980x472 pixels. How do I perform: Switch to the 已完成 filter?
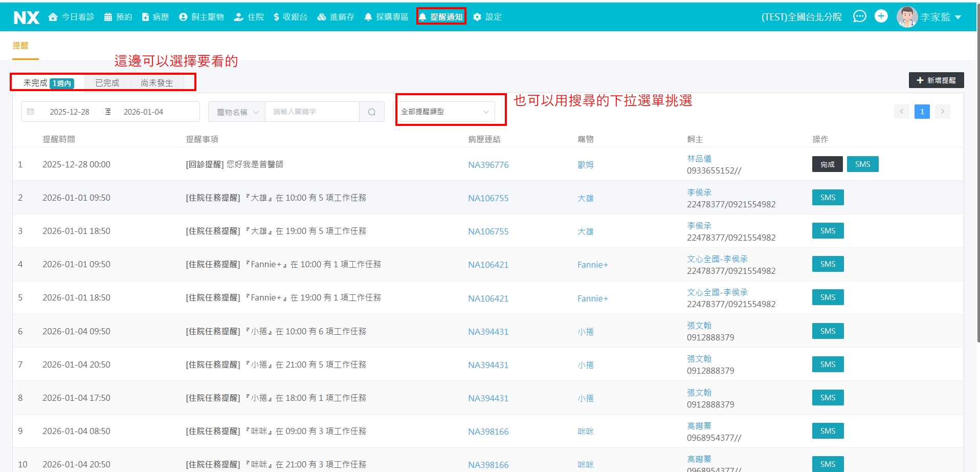tap(107, 83)
